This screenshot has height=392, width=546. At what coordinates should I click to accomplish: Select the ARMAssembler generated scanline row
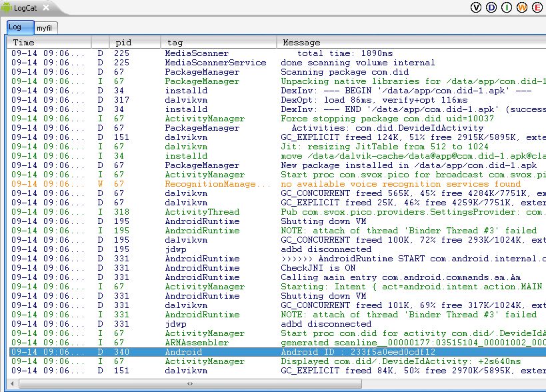point(277,343)
